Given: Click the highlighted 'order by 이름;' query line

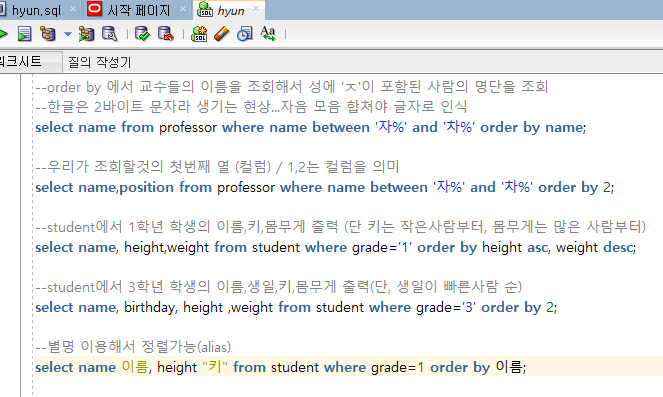Looking at the screenshot, I should point(281,367).
